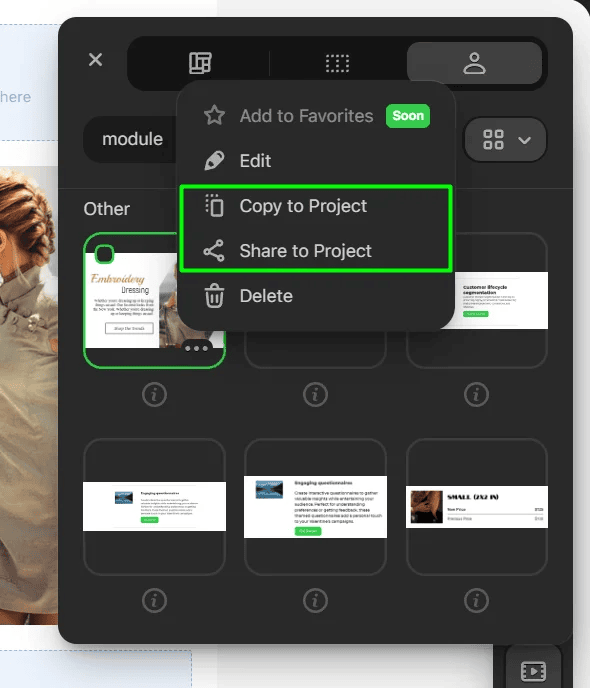Viewport: 590px width, 688px height.
Task: Select the user profile tab
Action: tap(474, 63)
